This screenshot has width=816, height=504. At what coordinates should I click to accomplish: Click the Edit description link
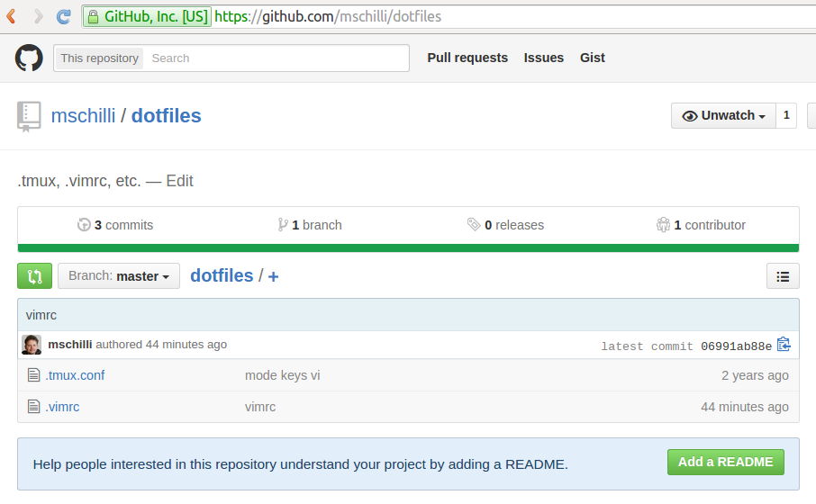179,181
